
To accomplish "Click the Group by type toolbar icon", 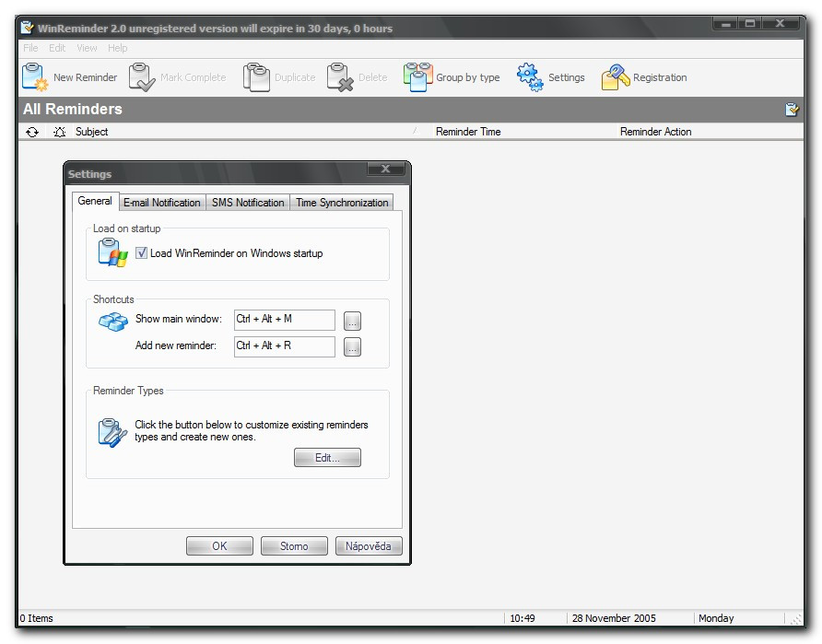I will (417, 77).
